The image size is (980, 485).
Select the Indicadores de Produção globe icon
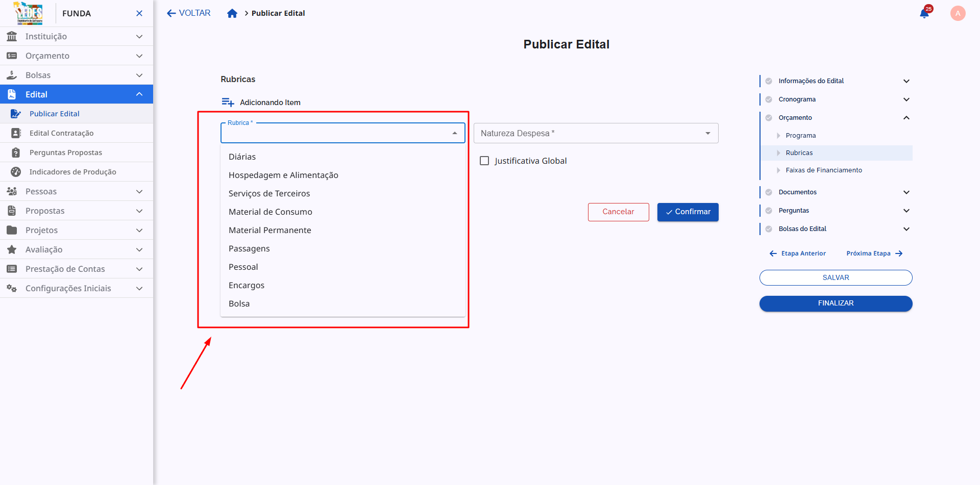pos(15,172)
